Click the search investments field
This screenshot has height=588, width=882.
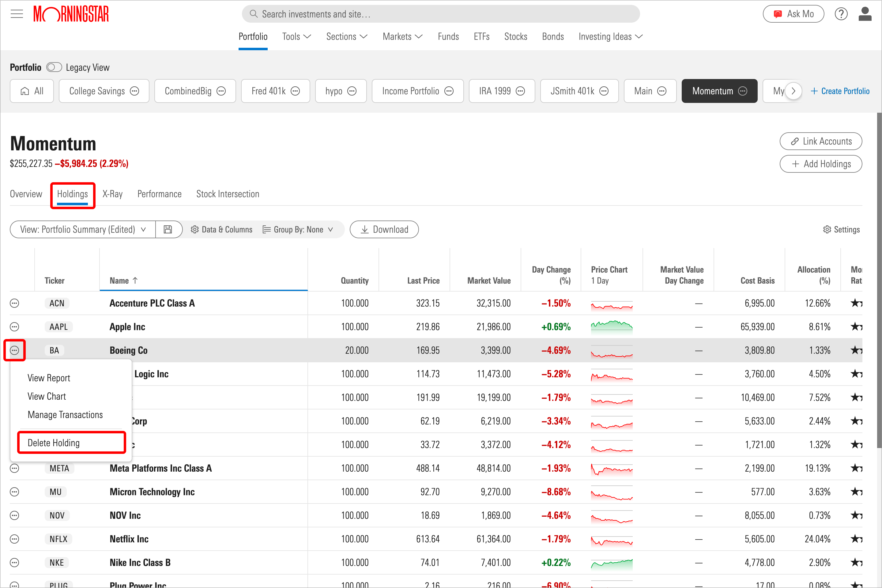coord(441,14)
